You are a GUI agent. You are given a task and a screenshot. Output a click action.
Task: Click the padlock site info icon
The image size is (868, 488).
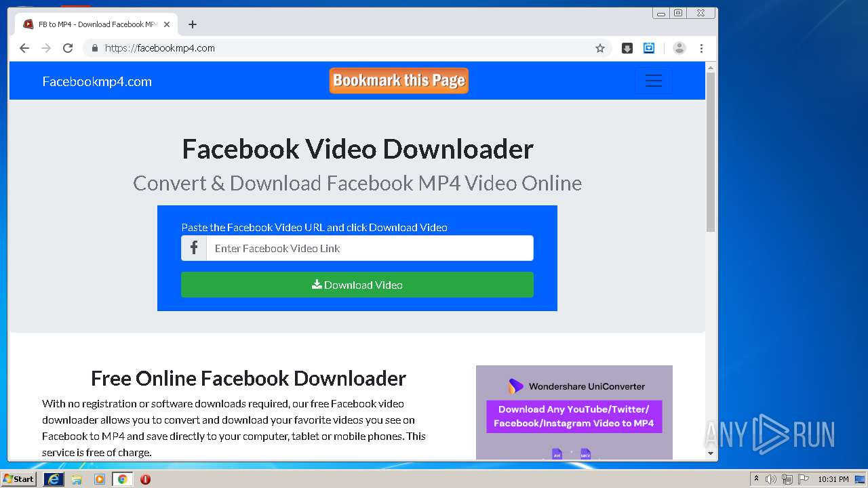tap(94, 48)
